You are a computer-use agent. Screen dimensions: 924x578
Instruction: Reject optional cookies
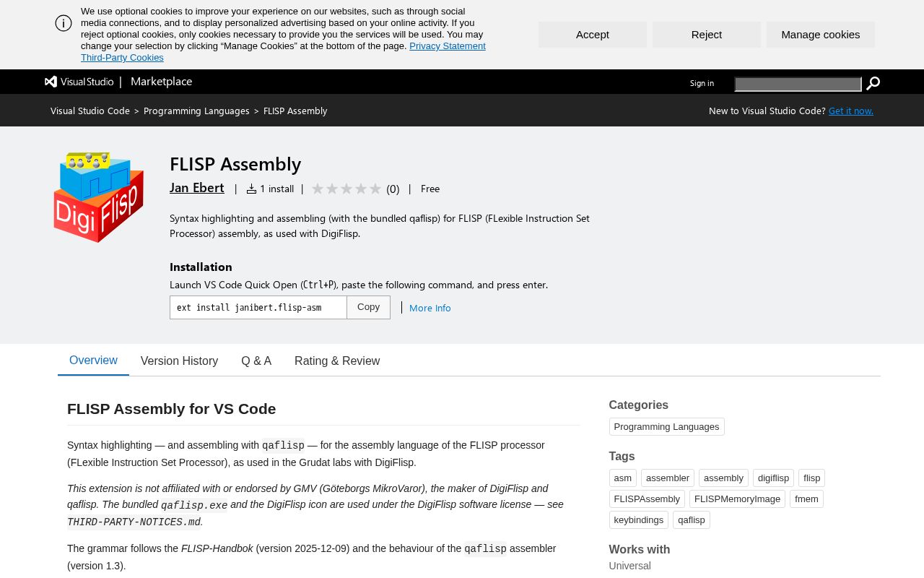(707, 35)
